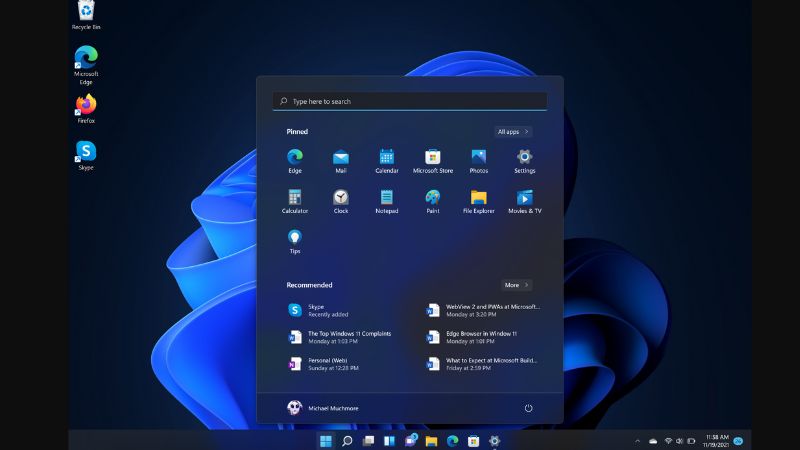Open the pinned Edge app
800x450 pixels.
295,161
